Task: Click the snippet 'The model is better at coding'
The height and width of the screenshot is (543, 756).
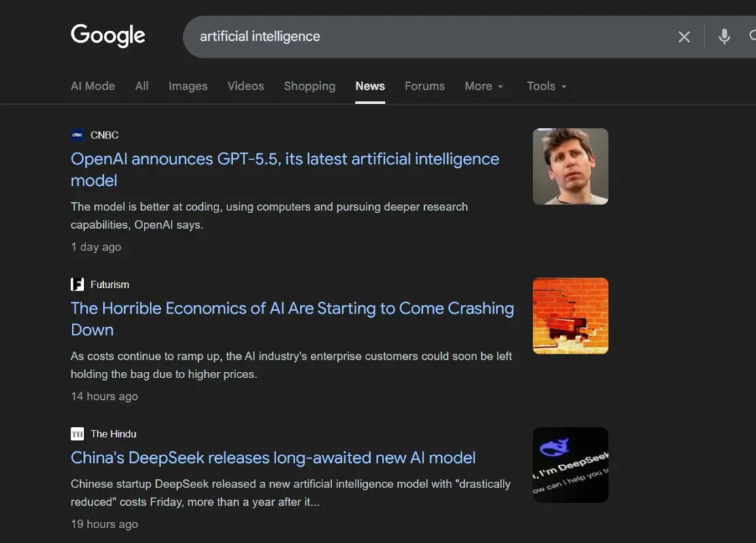Action: (x=269, y=216)
